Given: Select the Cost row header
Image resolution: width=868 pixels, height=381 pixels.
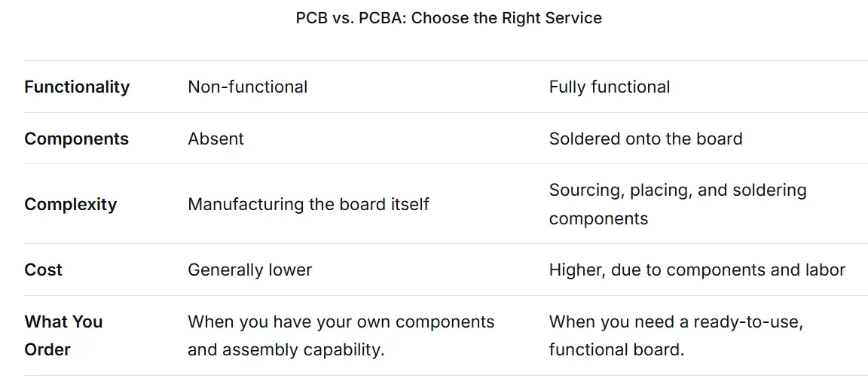Looking at the screenshot, I should [43, 270].
